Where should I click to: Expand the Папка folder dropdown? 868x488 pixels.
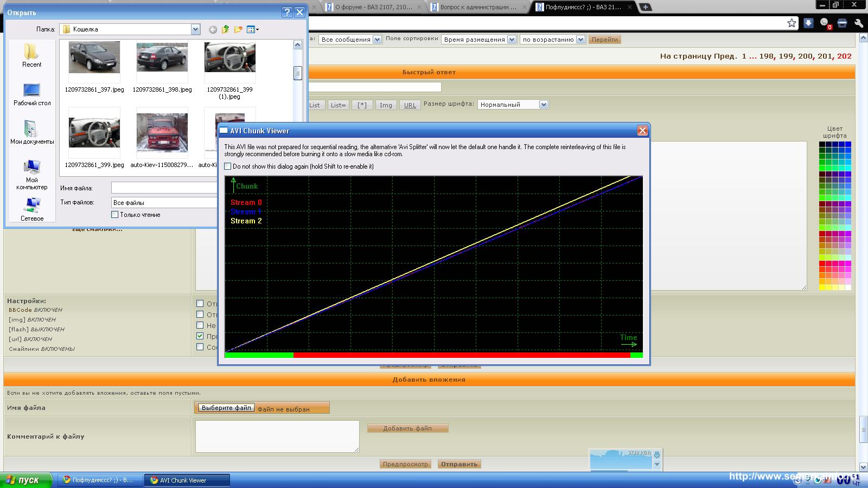pos(195,29)
